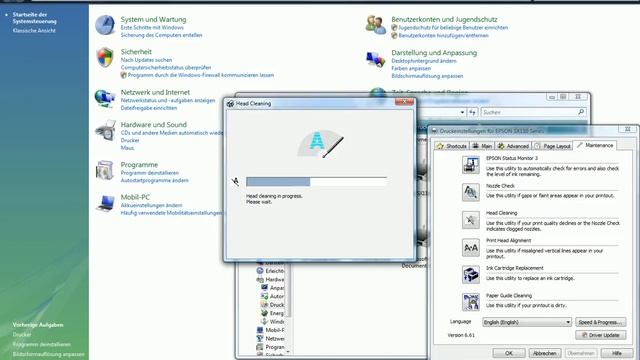
Task: Open Benutzerkonten und Jugendschutz heading
Action: click(x=444, y=19)
